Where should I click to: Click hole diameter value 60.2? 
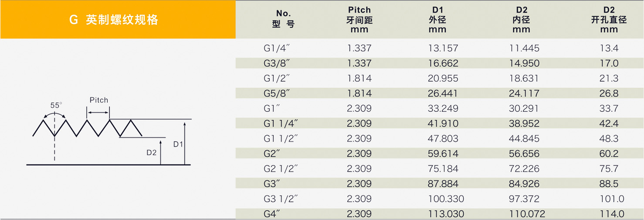[609, 154]
